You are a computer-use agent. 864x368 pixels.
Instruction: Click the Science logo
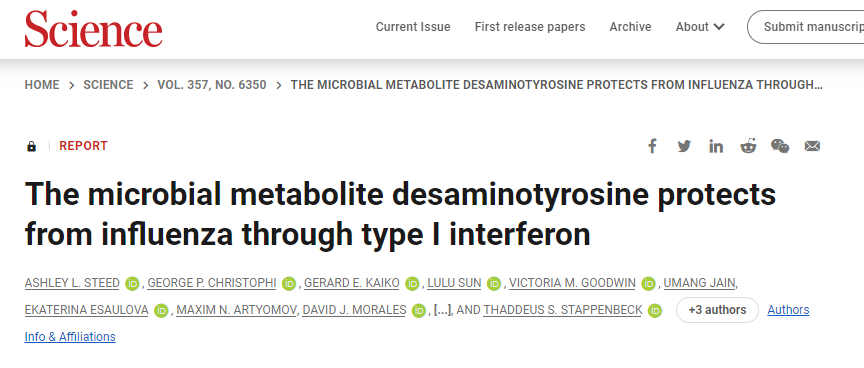coord(94,29)
